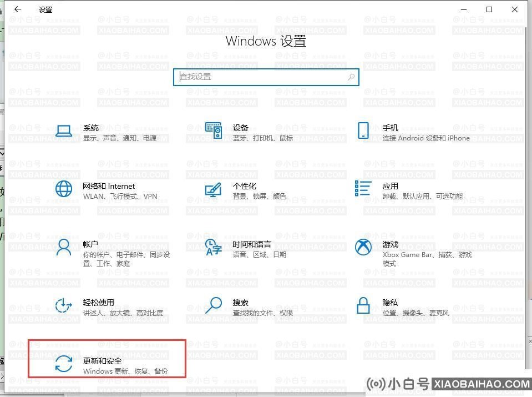The height and width of the screenshot is (397, 532).
Task: Click the 更新和安全 refresh arrows icon
Action: click(63, 364)
